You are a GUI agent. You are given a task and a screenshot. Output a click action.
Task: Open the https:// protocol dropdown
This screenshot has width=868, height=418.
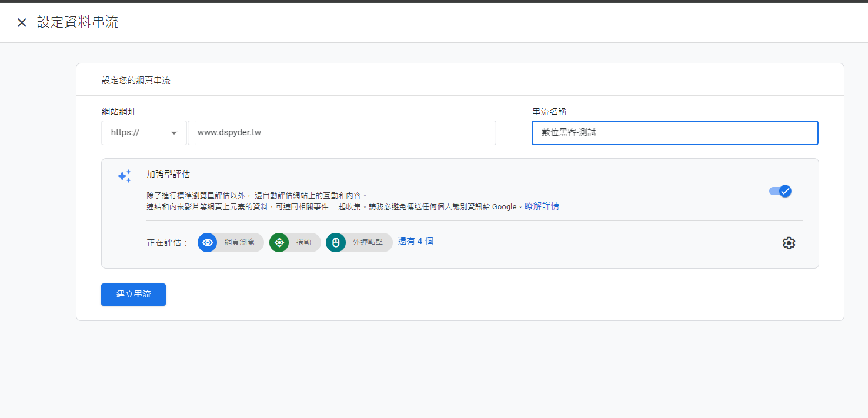coord(144,133)
